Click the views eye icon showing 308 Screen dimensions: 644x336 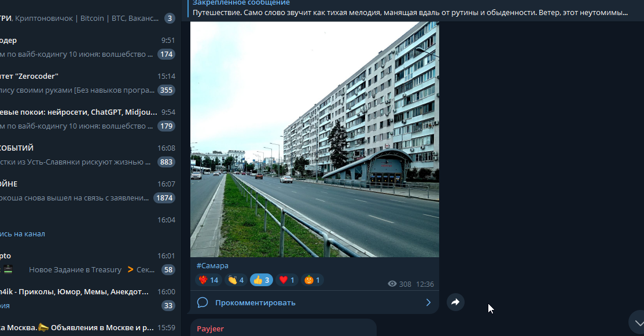[x=392, y=284]
